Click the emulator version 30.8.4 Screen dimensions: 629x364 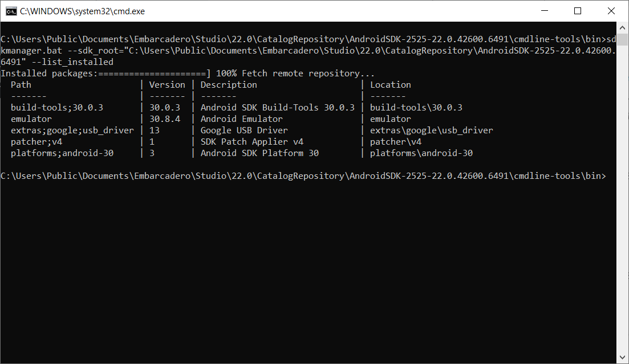tap(165, 119)
